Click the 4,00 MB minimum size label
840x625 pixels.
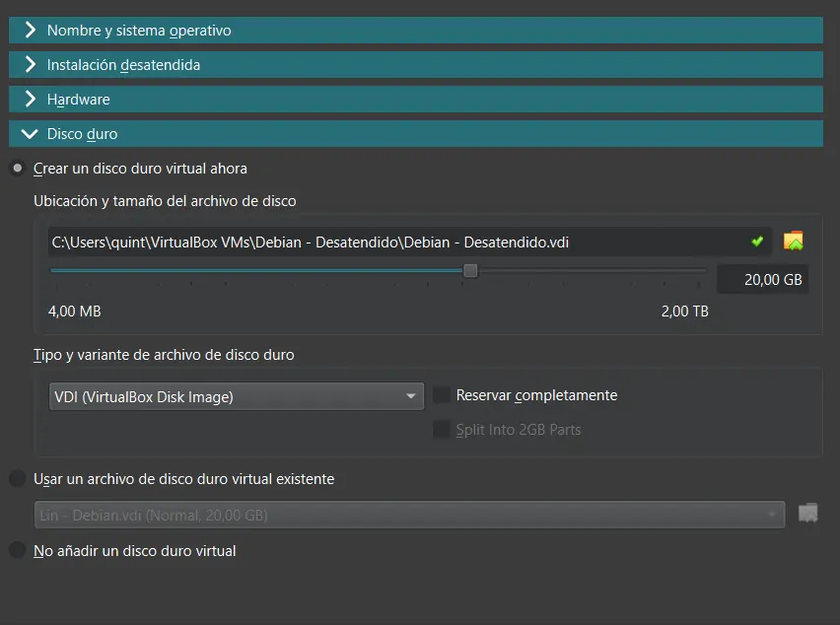(75, 312)
